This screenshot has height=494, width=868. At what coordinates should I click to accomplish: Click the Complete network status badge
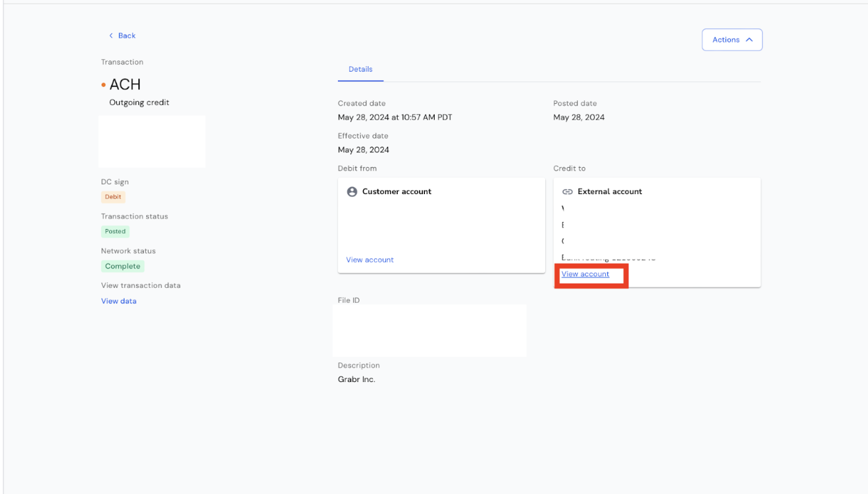(122, 266)
